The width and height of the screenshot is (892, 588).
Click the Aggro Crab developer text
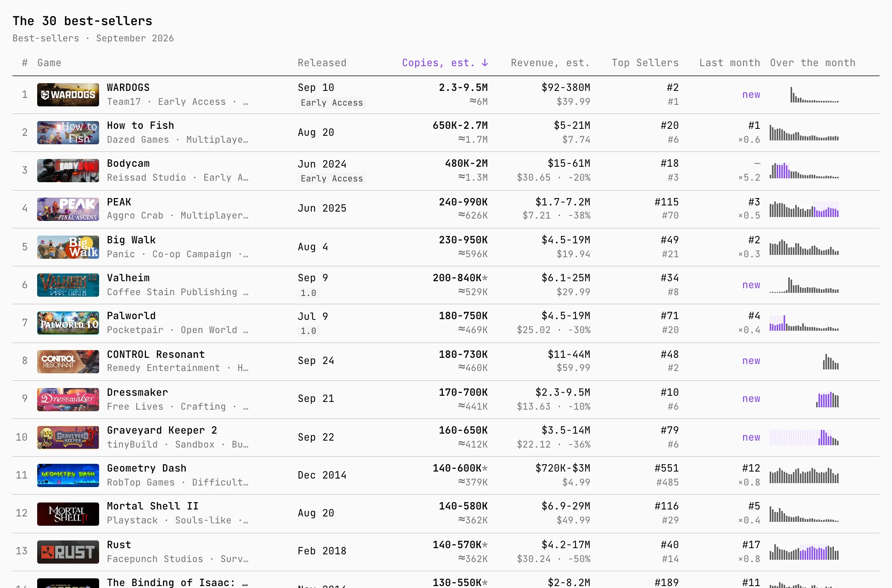click(x=135, y=215)
